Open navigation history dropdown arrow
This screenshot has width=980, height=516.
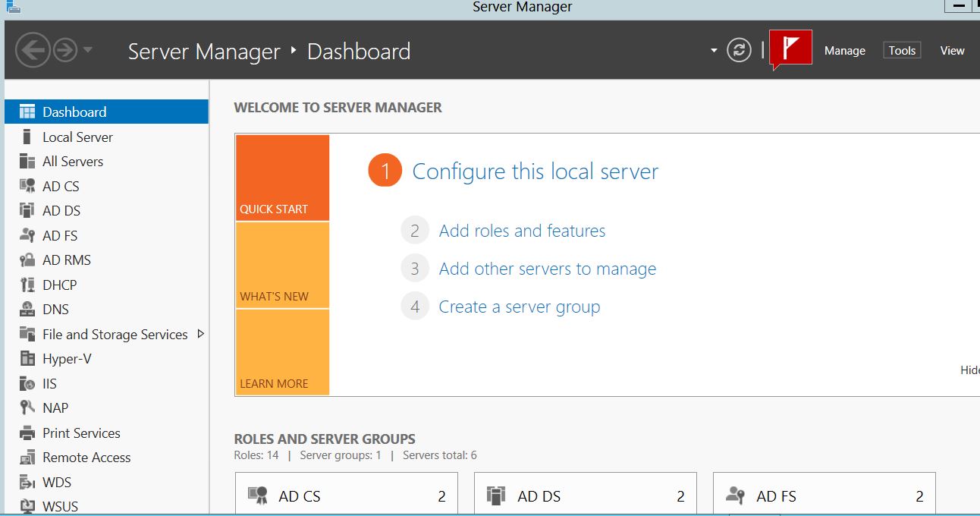(88, 51)
